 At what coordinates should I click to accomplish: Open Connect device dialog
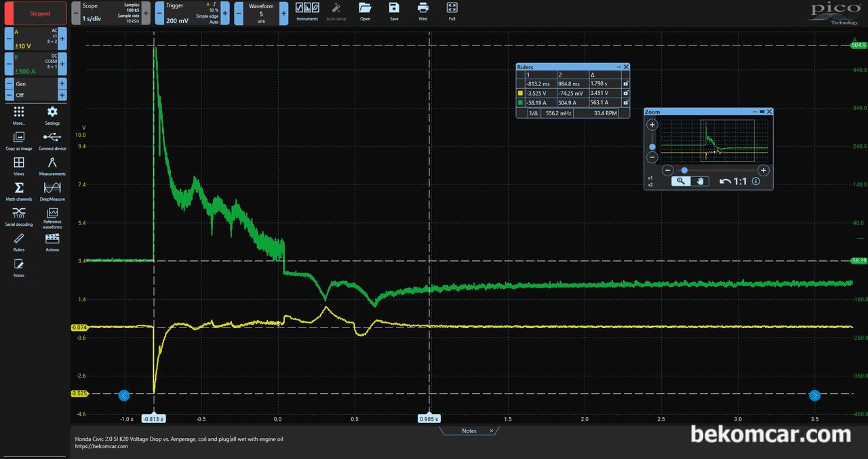52,140
